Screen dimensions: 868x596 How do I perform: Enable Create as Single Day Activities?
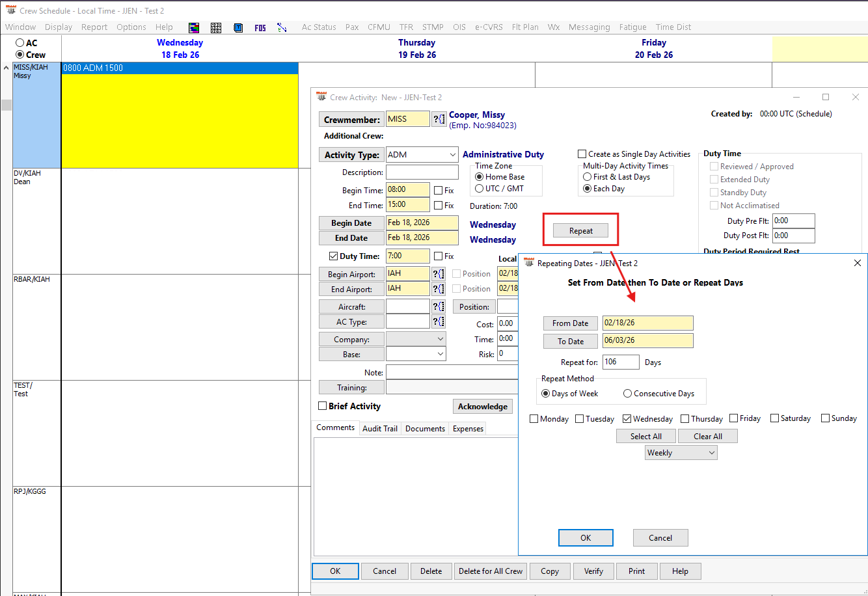click(582, 154)
